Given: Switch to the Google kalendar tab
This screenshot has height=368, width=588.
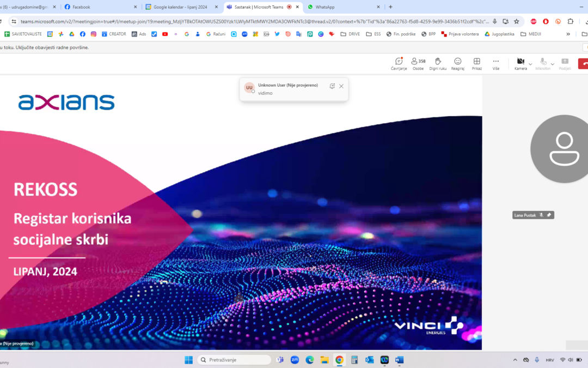Looking at the screenshot, I should (x=180, y=7).
